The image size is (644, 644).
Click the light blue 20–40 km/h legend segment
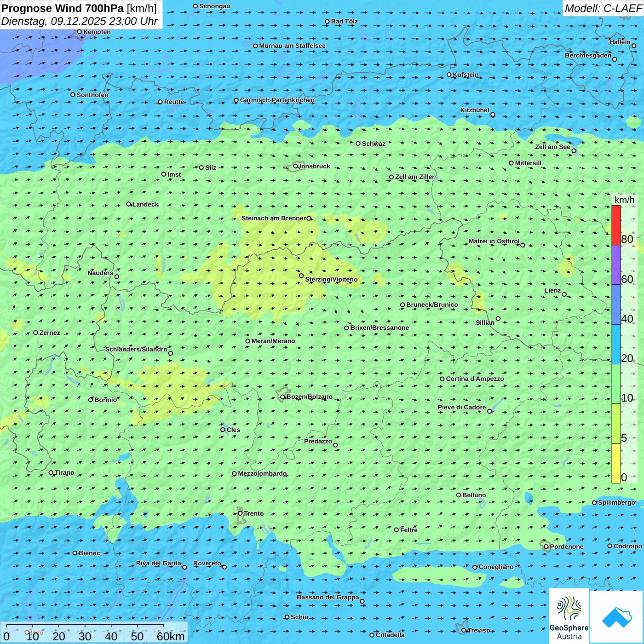(616, 344)
